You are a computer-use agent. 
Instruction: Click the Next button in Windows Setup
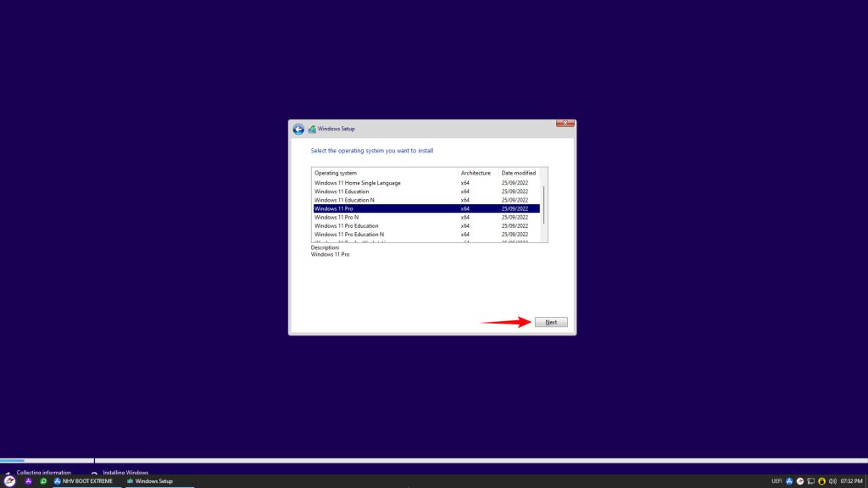point(551,322)
